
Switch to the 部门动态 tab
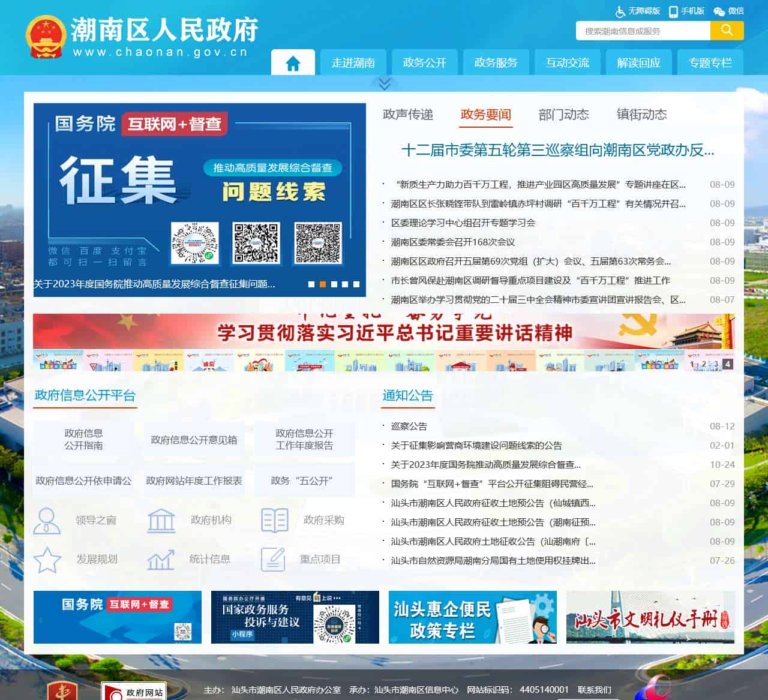(564, 115)
